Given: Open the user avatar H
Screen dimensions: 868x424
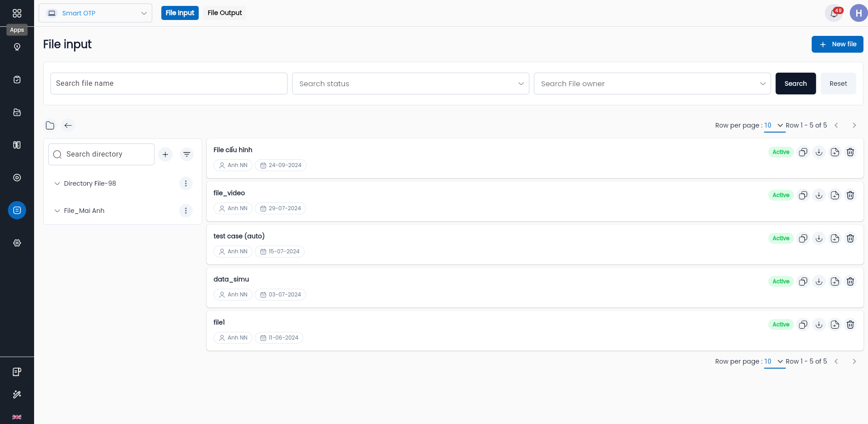Looking at the screenshot, I should coord(858,13).
